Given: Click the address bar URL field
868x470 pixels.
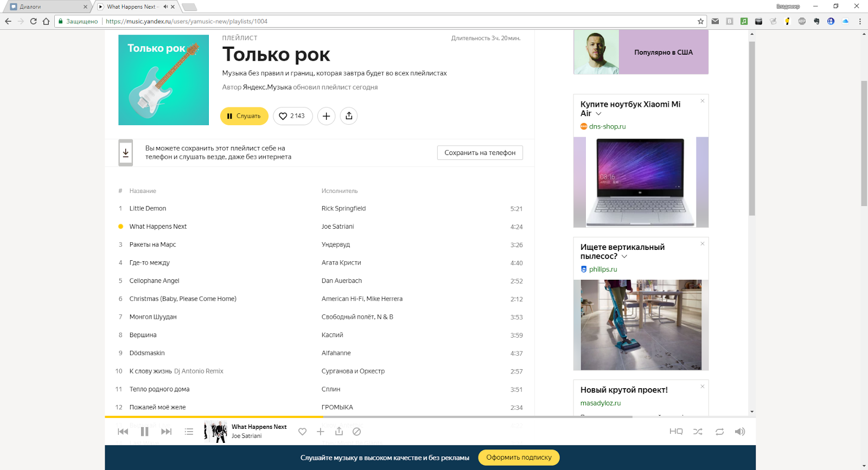Looking at the screenshot, I should pos(380,21).
